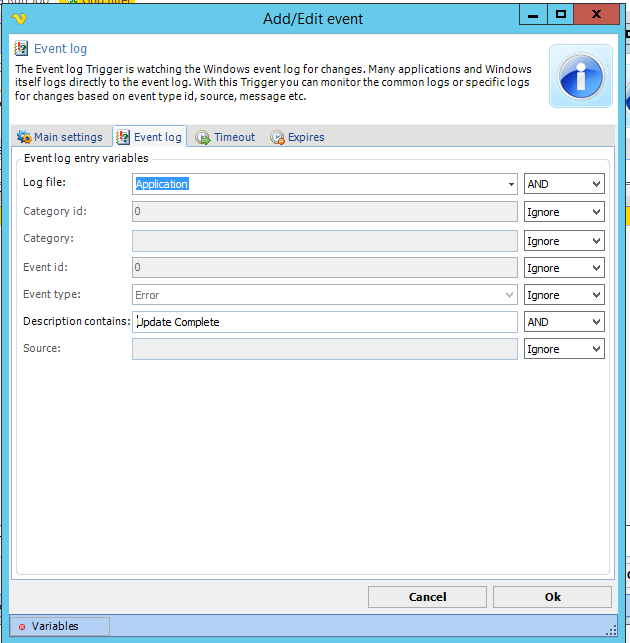Viewport: 630px width, 643px height.
Task: Click the Description contains text field
Action: coord(324,322)
